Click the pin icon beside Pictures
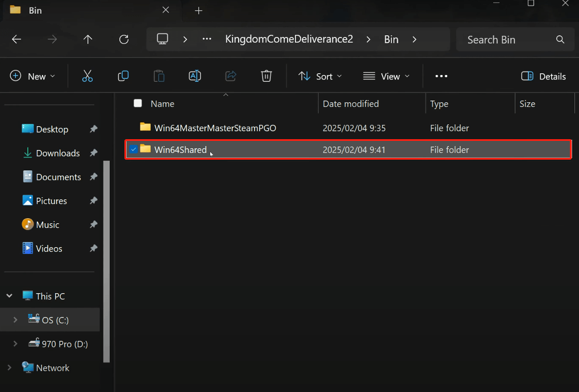Screen dimensions: 579x392 point(93,201)
